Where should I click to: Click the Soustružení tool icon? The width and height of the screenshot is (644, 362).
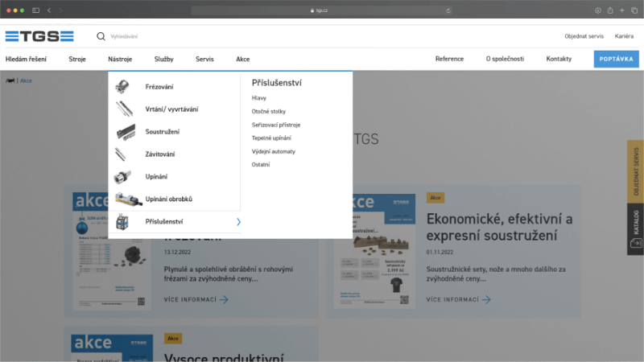pos(123,131)
